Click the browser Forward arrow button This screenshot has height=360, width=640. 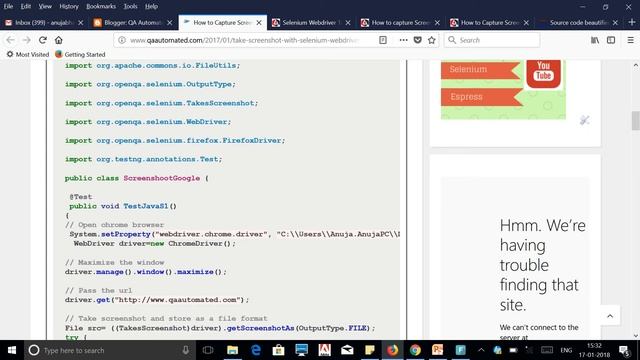27,40
